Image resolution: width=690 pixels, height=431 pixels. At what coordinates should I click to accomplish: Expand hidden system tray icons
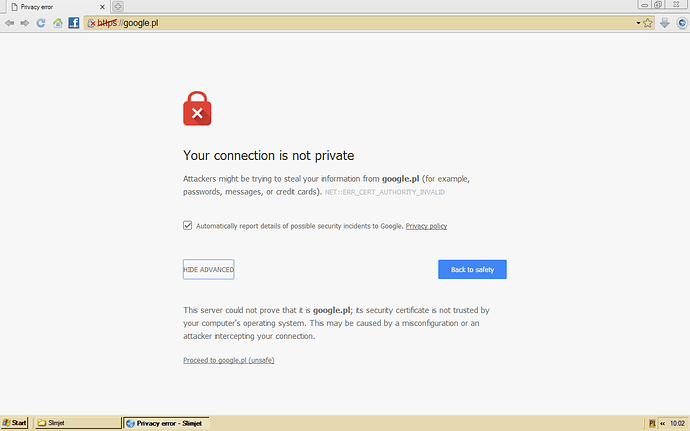[x=662, y=423]
